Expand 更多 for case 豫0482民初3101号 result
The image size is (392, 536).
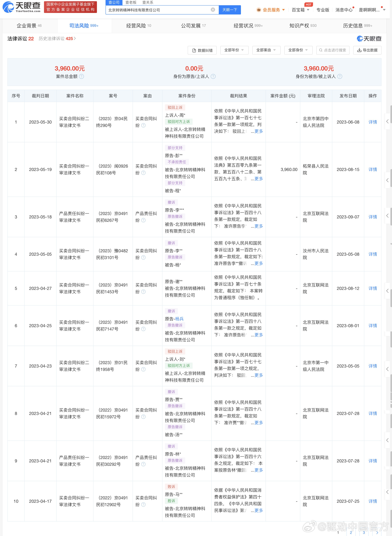(x=259, y=264)
